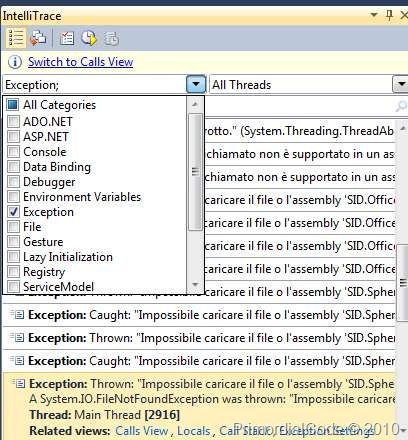Click the category list scrollbar thumb
This screenshot has width=408, height=440.
point(195,171)
